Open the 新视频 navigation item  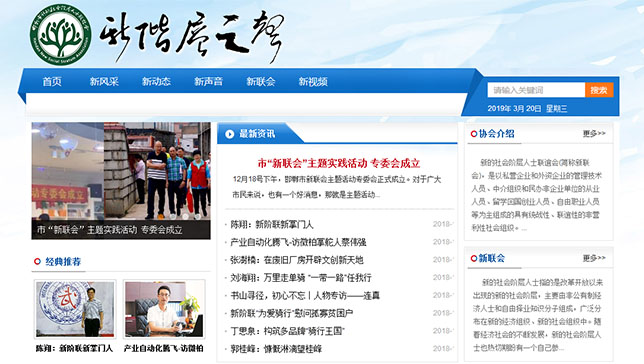tap(313, 81)
